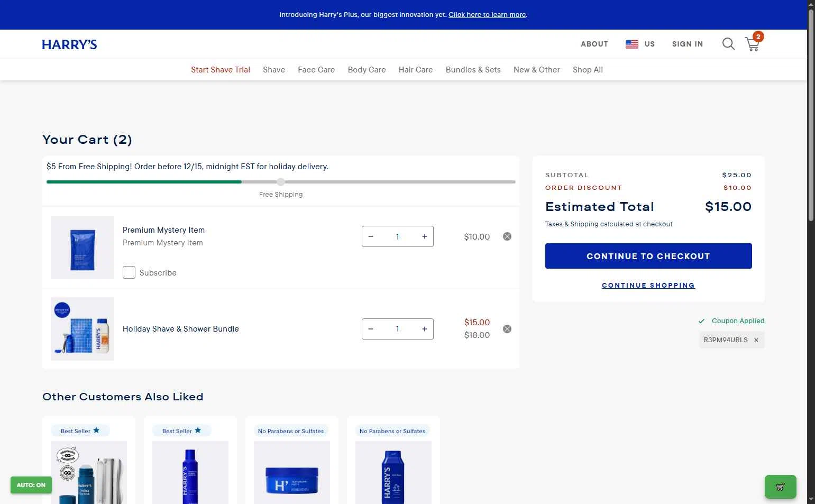
Task: Check the Subscribe checkbox
Action: [x=129, y=272]
